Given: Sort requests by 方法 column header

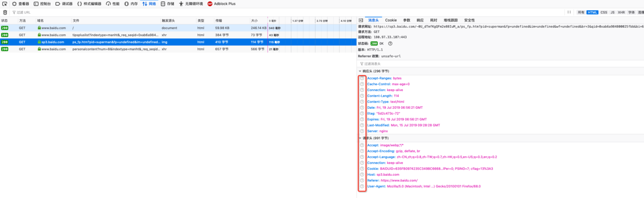Looking at the screenshot, I should (27, 21).
